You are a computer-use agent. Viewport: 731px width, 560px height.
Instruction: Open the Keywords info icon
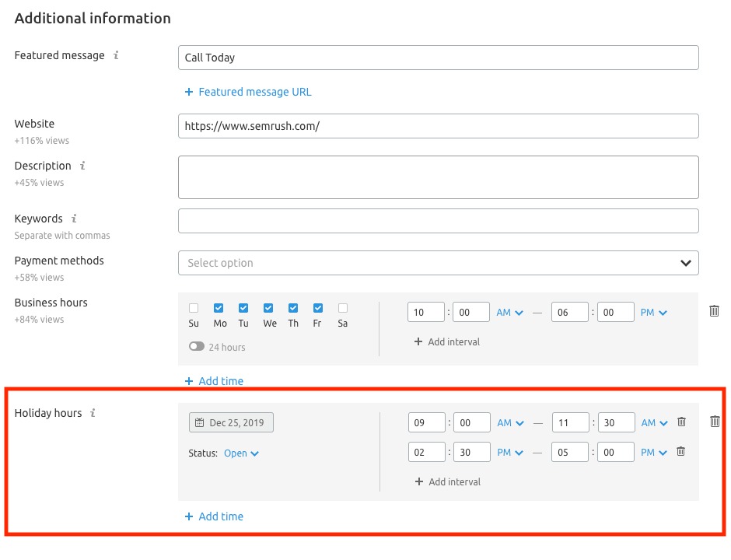pyautogui.click(x=74, y=219)
